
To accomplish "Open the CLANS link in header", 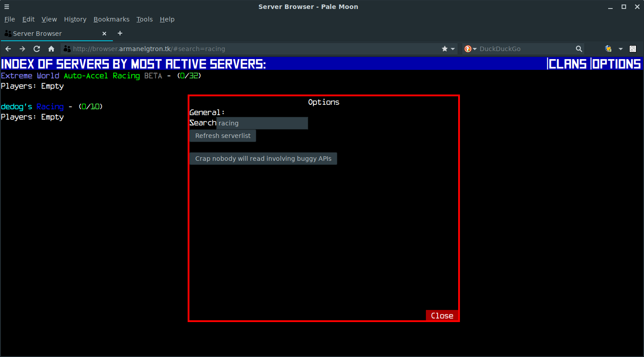I will [567, 64].
